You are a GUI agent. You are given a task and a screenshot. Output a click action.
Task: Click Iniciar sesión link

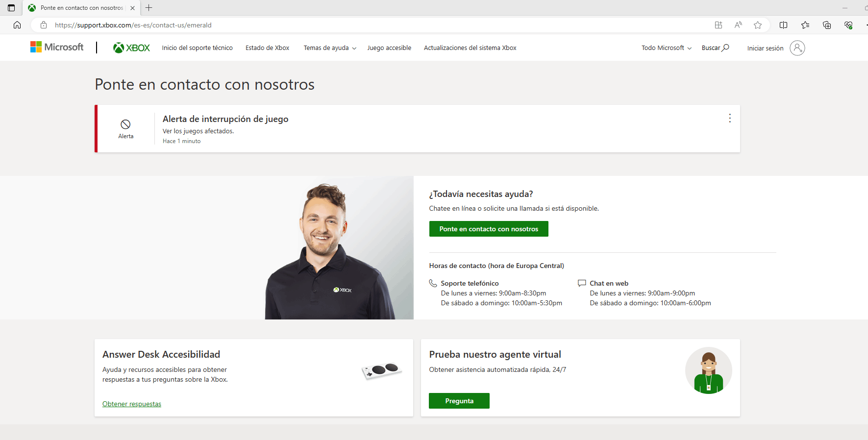pos(765,48)
